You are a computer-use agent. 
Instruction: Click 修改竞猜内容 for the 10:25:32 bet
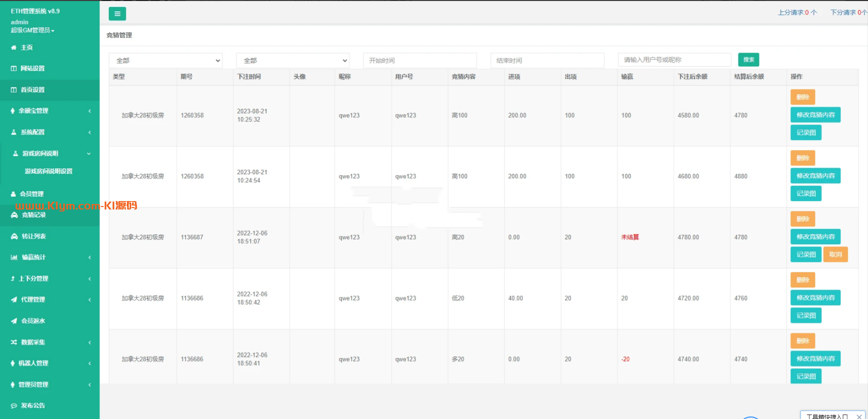pos(815,115)
